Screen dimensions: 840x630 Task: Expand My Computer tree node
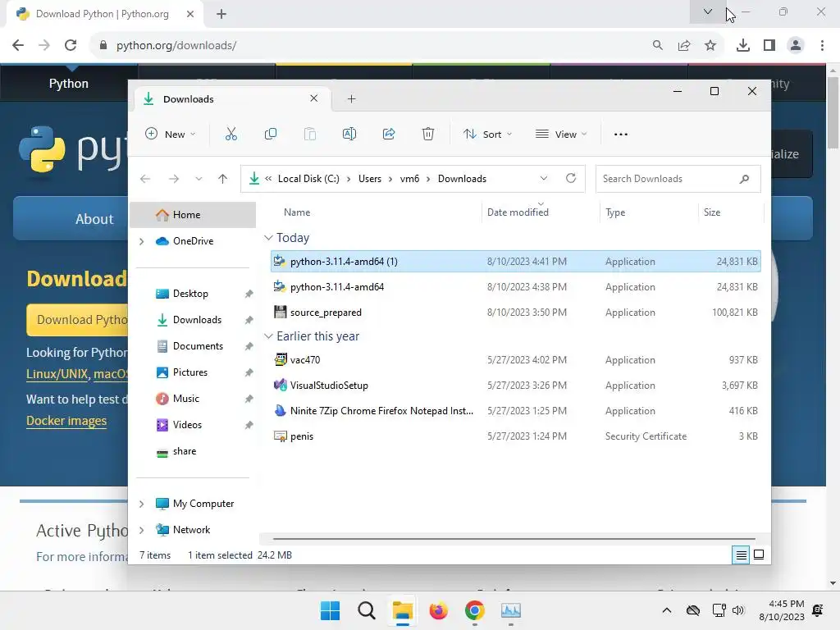(141, 504)
